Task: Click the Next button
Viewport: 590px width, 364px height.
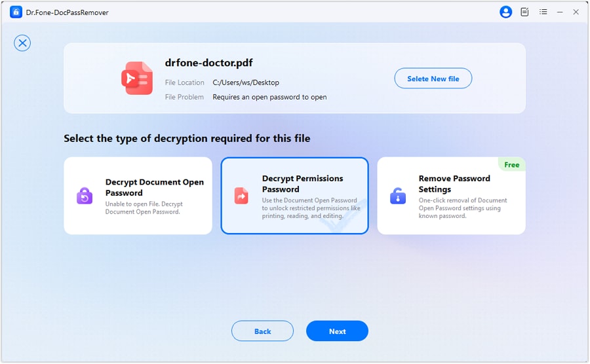Action: (337, 331)
